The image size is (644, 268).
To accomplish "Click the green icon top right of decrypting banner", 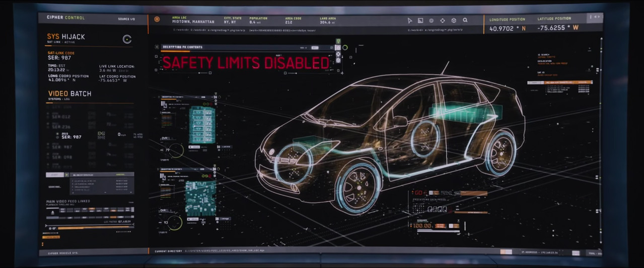I will (x=338, y=41).
